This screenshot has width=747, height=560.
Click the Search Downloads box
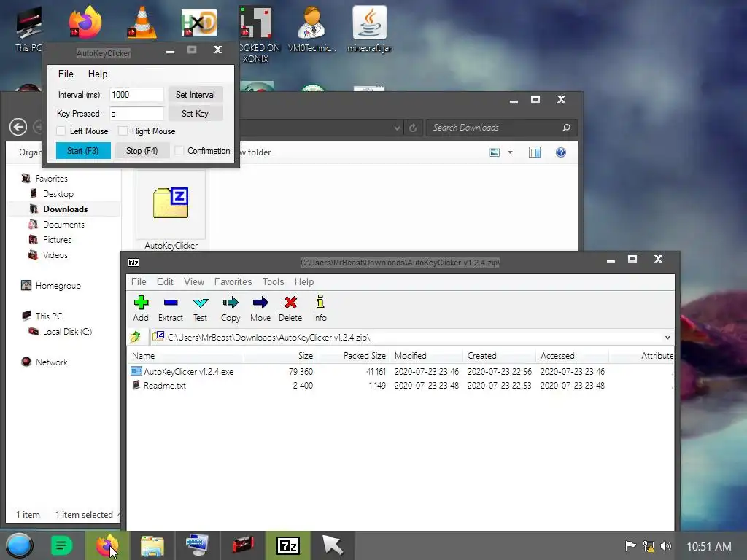pyautogui.click(x=501, y=128)
